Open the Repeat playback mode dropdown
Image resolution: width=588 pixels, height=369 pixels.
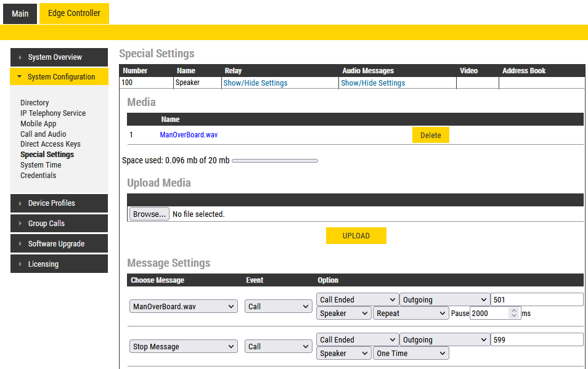410,314
